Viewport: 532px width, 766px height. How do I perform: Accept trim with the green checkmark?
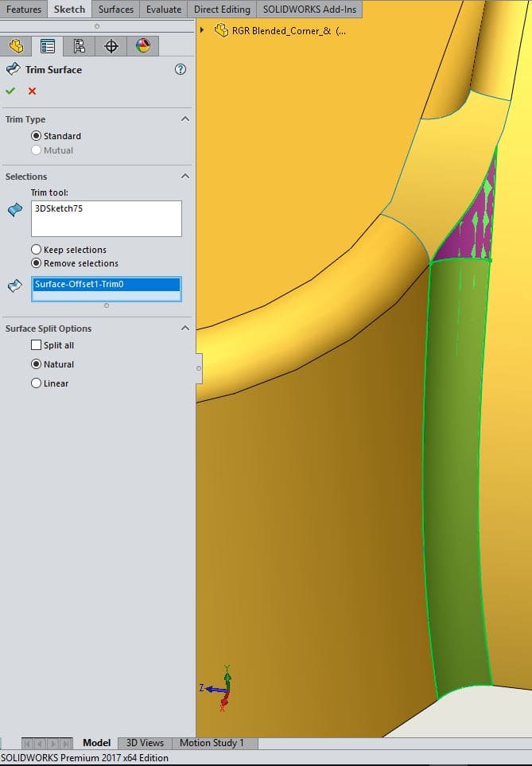10,91
